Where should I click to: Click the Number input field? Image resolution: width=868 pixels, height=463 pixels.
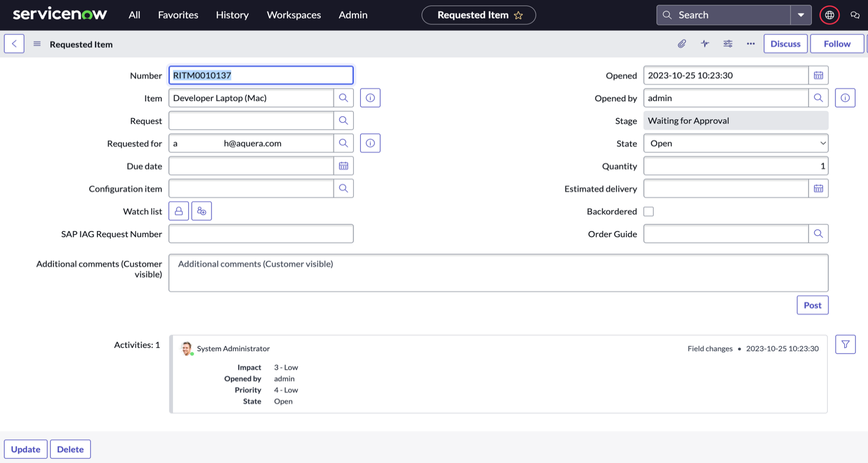261,75
